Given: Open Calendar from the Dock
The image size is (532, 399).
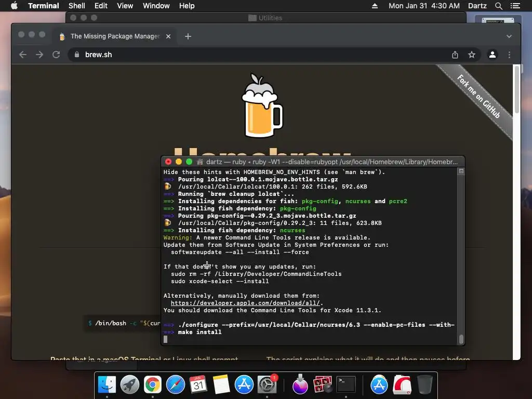Looking at the screenshot, I should coord(198,384).
